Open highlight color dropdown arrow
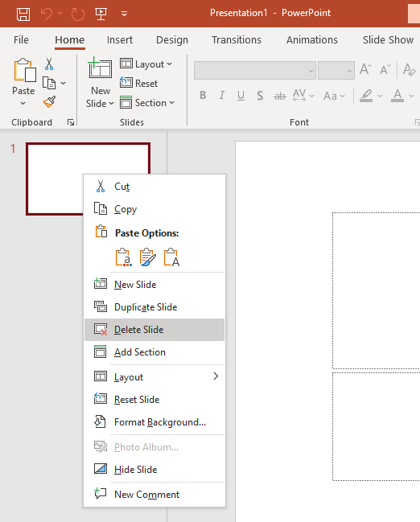The width and height of the screenshot is (420, 522). (381, 97)
